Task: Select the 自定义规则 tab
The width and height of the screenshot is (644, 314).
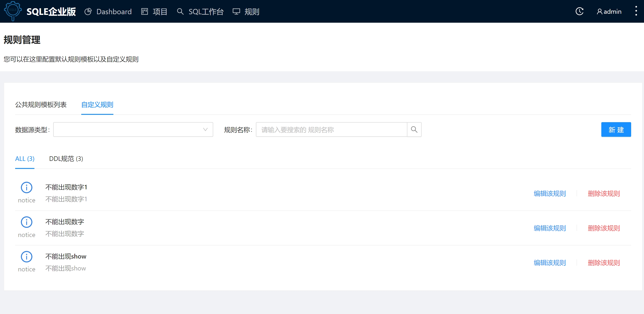Action: point(97,105)
